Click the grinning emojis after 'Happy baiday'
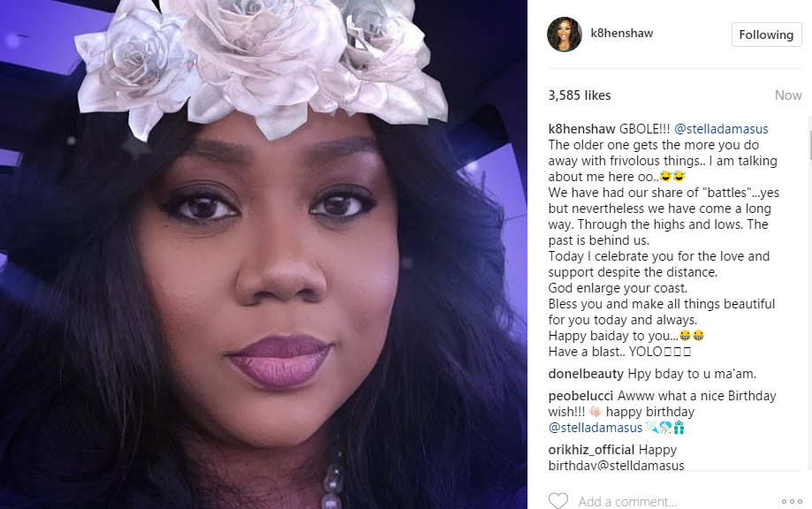The height and width of the screenshot is (509, 812). coord(691,336)
